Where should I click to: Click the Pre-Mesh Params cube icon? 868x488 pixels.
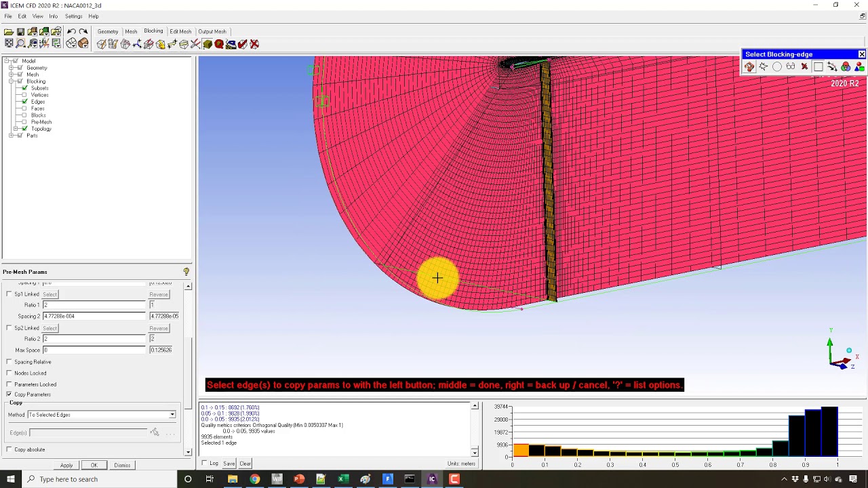(208, 44)
